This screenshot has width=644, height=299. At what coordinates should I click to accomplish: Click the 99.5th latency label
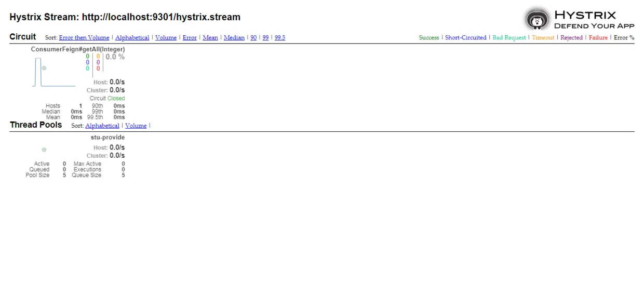(95, 117)
